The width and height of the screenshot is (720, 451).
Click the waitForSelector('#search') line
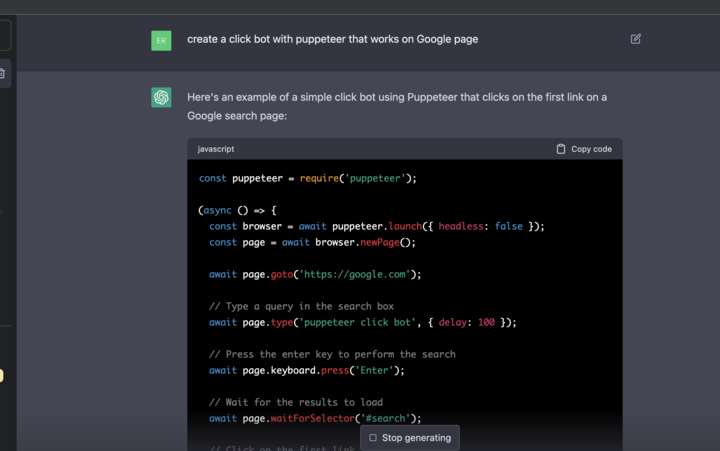click(315, 418)
